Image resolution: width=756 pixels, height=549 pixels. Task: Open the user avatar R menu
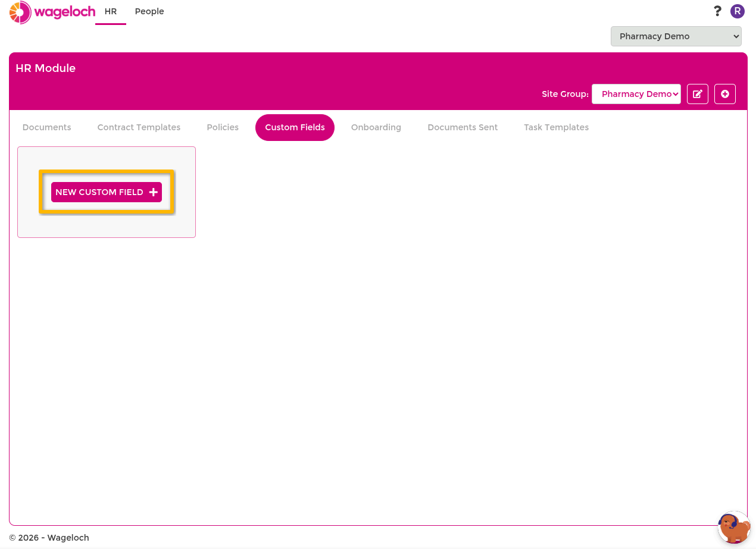[x=738, y=11]
